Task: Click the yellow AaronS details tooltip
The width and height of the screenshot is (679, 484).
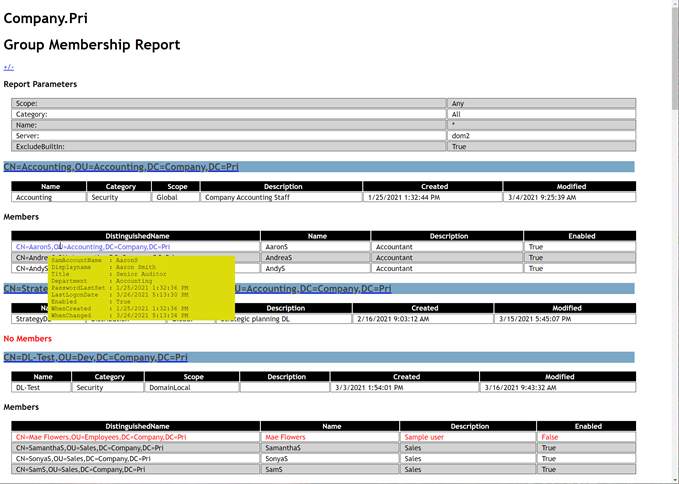Action: pos(142,288)
